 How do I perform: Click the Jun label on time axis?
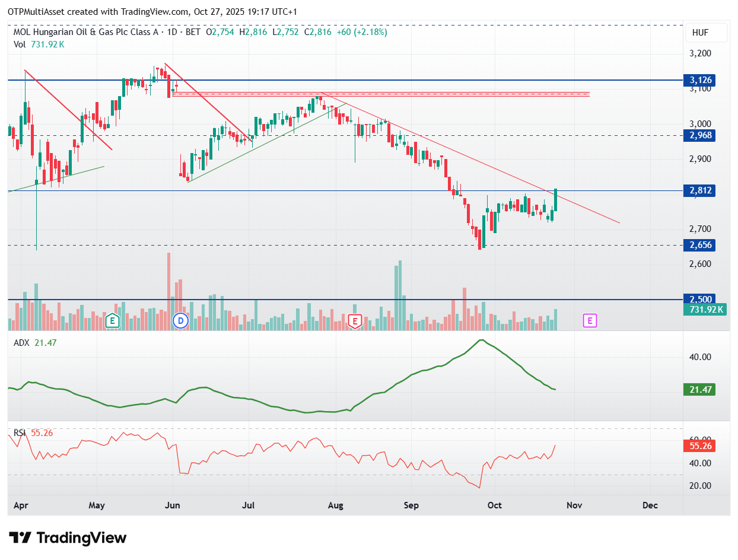[x=172, y=505]
